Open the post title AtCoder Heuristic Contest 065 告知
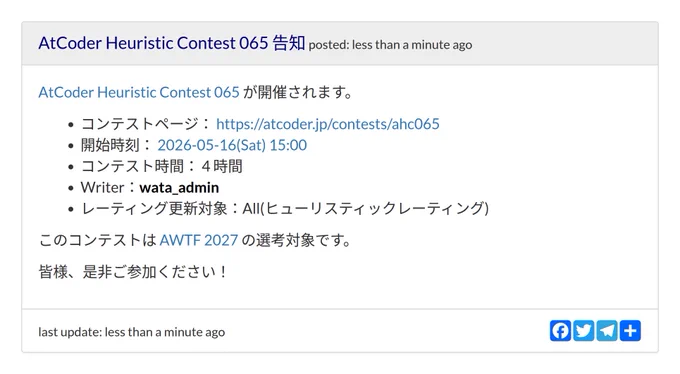Viewport: 680px width, 374px height. (172, 43)
